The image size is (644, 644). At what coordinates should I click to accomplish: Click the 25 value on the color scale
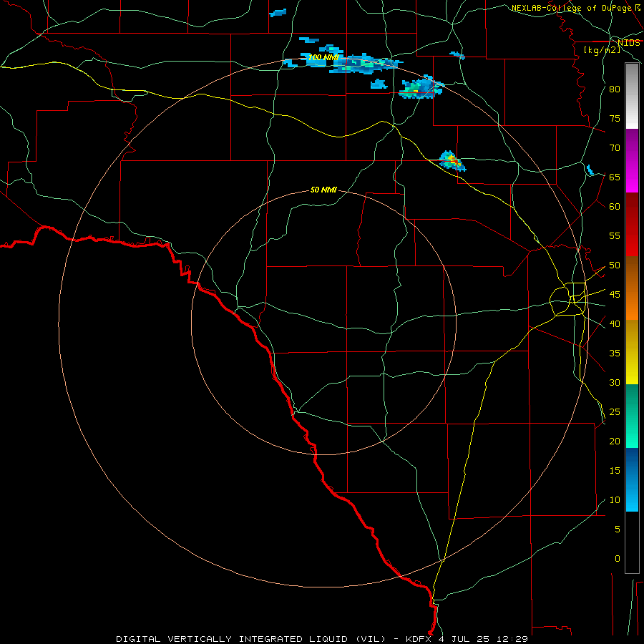(615, 412)
